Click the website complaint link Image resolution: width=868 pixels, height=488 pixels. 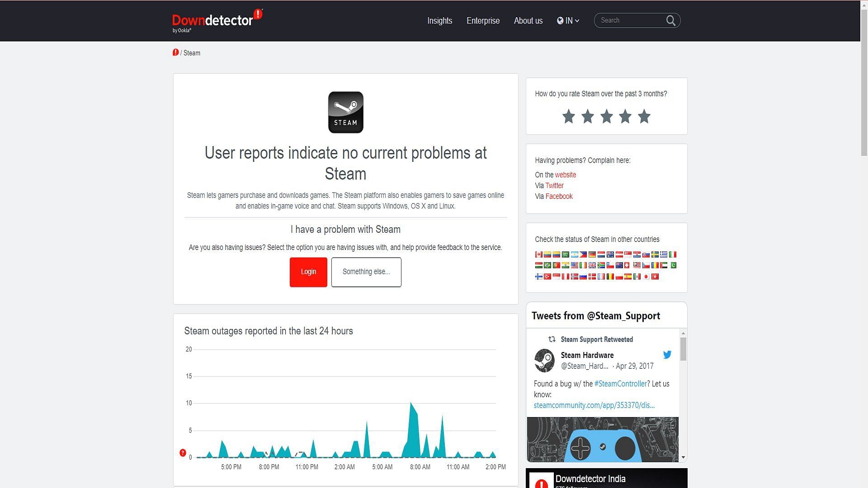[565, 174]
